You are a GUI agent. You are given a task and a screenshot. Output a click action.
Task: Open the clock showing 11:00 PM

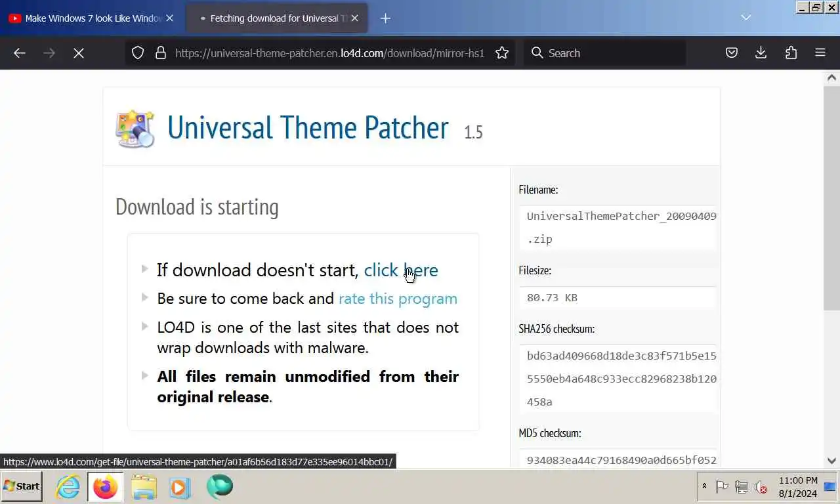(798, 487)
